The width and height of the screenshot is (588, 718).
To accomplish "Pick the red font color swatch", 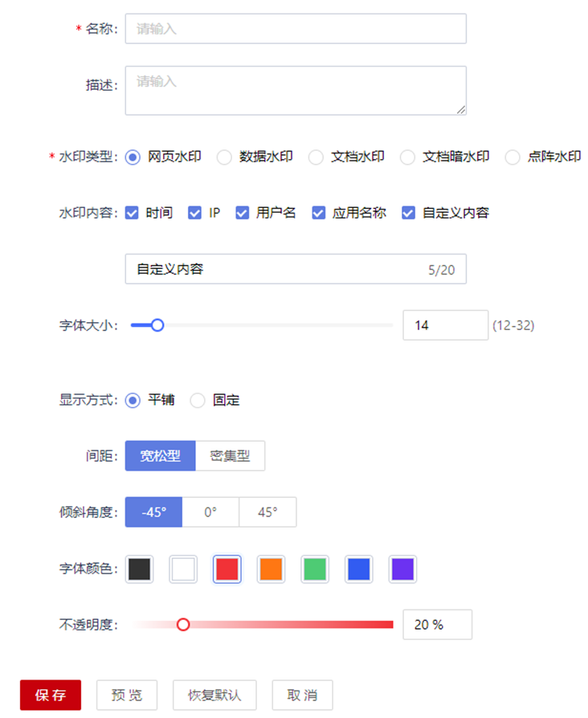I will [x=227, y=569].
